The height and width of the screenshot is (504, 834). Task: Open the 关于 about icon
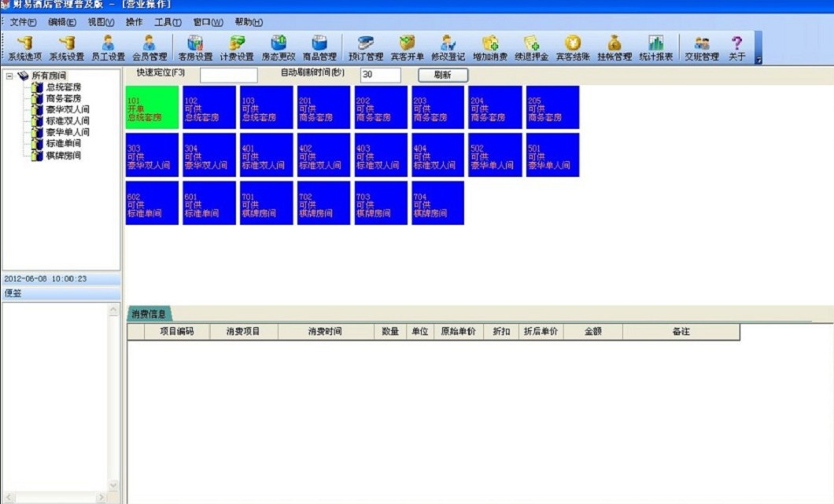click(x=736, y=48)
